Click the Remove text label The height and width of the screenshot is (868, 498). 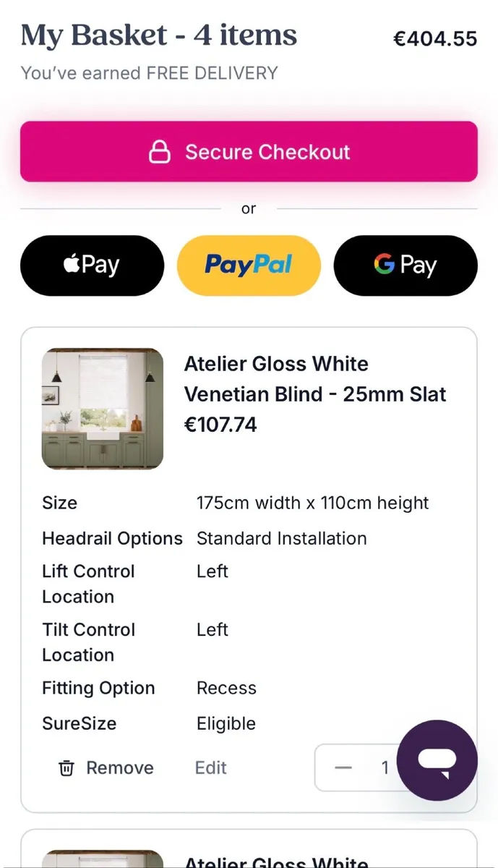120,767
